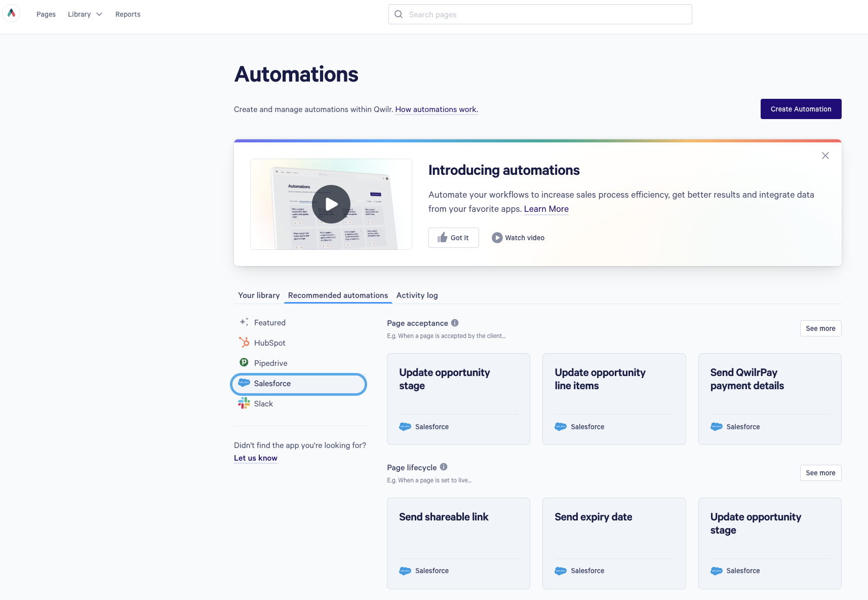Click text "Didn't find the app you're looking for?"
868x600 pixels.
coord(300,445)
